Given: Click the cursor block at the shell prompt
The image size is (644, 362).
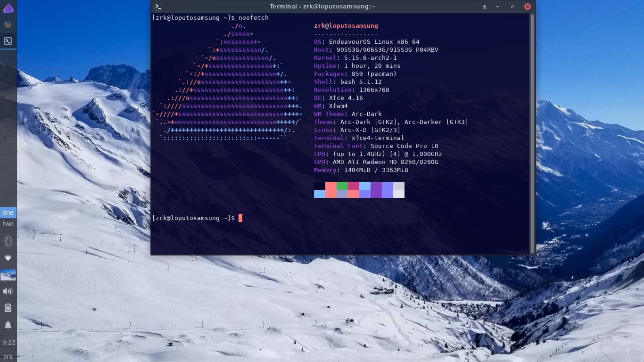Looking at the screenshot, I should [x=240, y=218].
